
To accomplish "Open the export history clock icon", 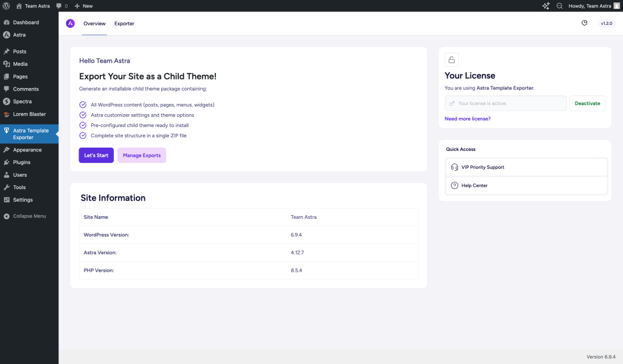I will point(584,23).
